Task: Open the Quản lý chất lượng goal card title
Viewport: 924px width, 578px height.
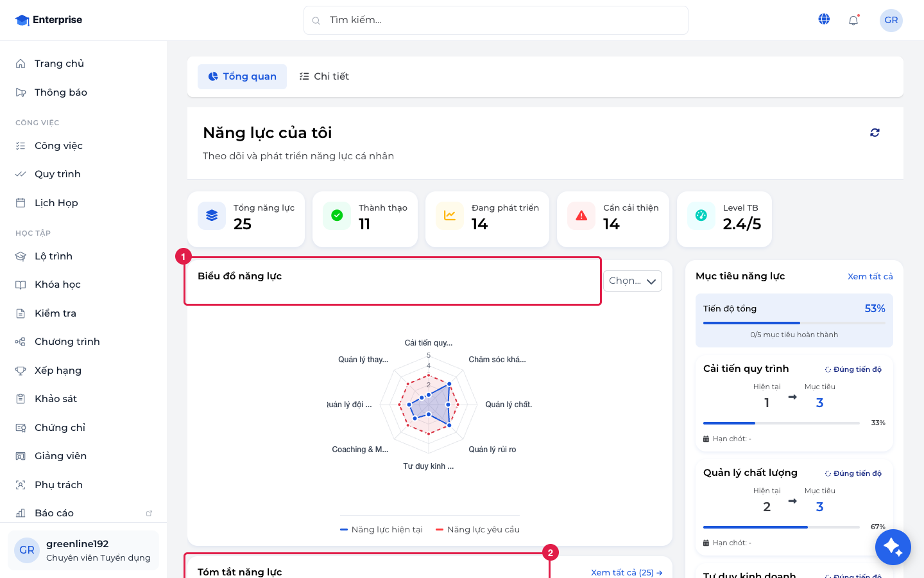Action: (750, 473)
